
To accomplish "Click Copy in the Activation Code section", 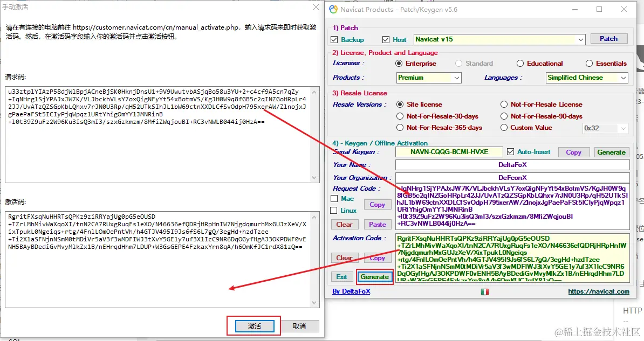I will tap(377, 258).
